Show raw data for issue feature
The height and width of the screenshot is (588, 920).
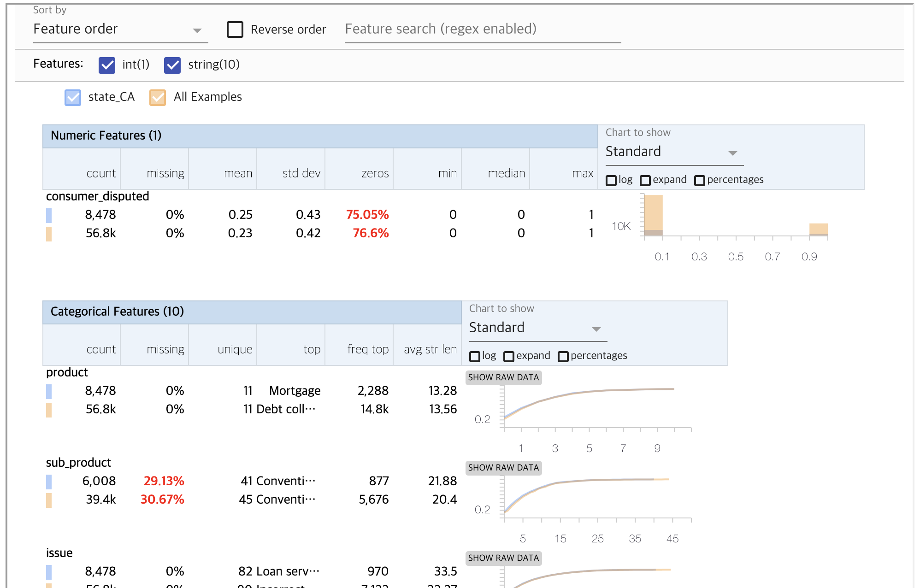click(503, 558)
